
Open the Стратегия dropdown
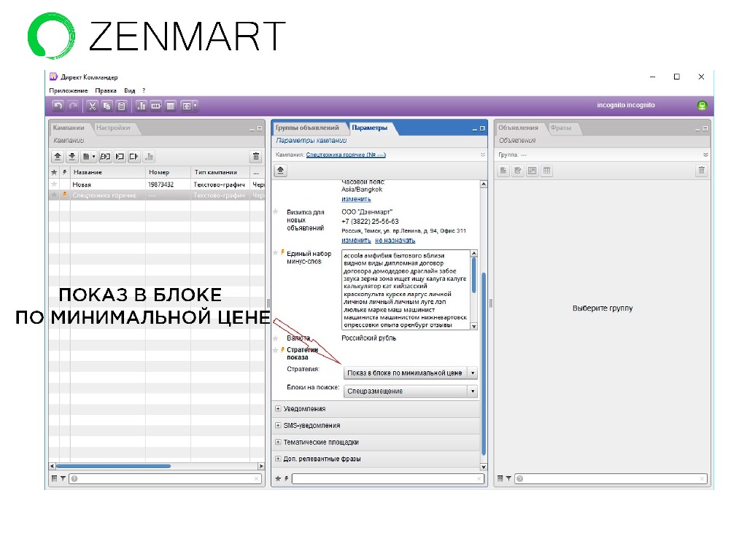pyautogui.click(x=410, y=373)
